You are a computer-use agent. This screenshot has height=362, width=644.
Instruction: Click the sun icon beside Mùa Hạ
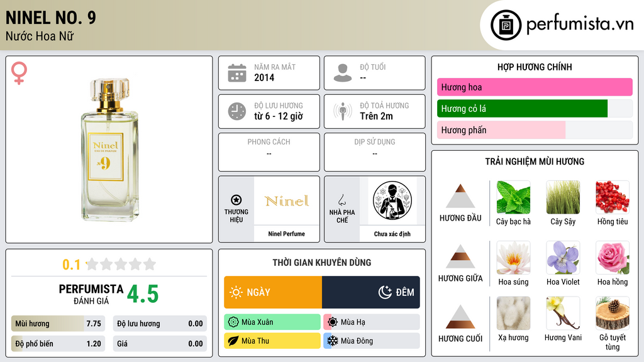click(x=333, y=322)
